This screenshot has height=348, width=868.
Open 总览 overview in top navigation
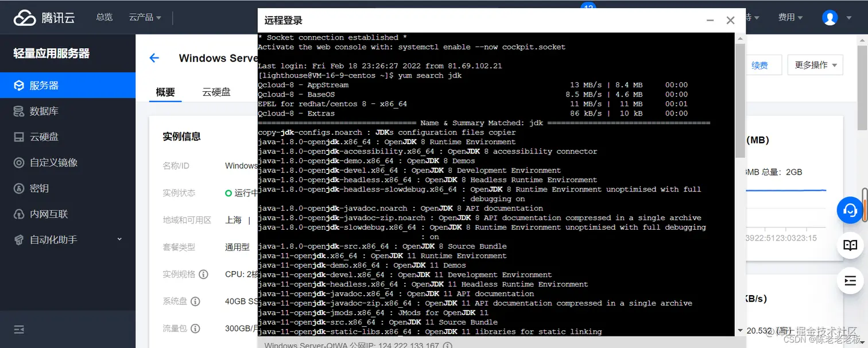(x=104, y=17)
